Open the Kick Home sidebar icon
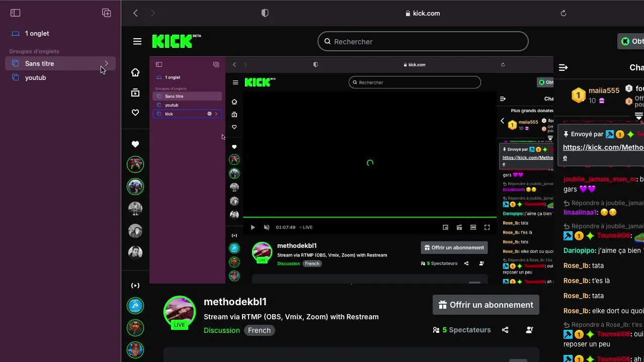This screenshot has width=644, height=362. pyautogui.click(x=135, y=73)
